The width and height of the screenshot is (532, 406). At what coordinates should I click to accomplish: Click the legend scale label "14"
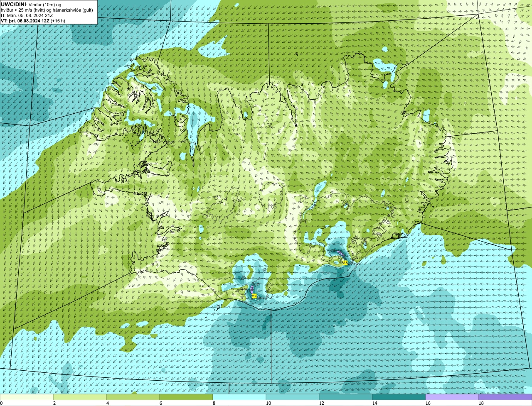coord(375,403)
